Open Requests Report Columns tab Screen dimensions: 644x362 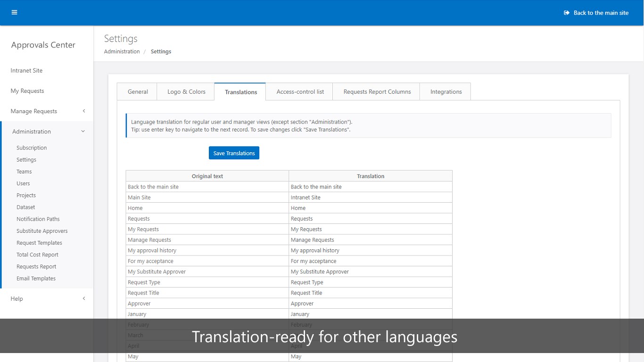tap(377, 91)
